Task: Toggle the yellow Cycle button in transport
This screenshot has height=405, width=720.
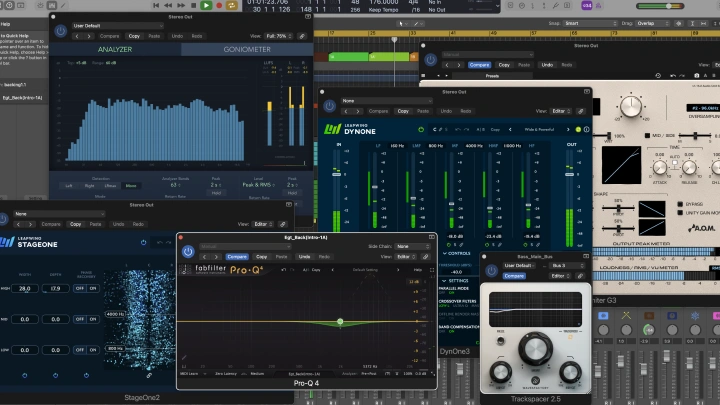Action: click(x=232, y=5)
